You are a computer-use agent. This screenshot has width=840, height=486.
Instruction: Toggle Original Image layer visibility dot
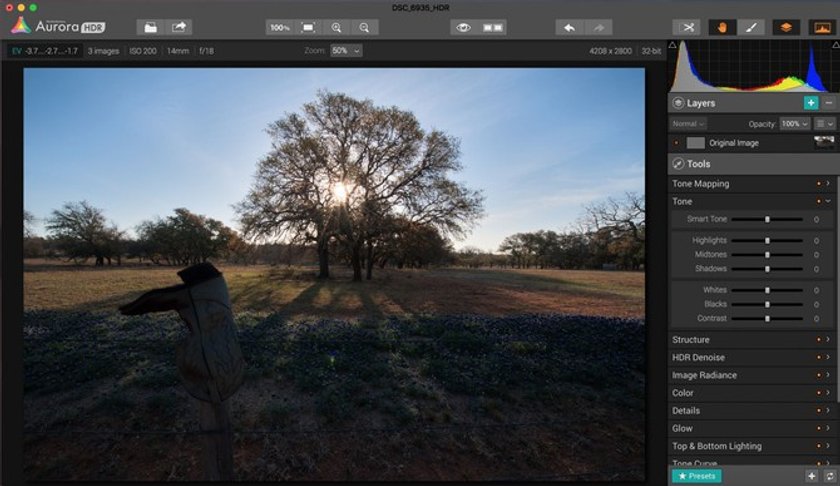click(x=676, y=143)
